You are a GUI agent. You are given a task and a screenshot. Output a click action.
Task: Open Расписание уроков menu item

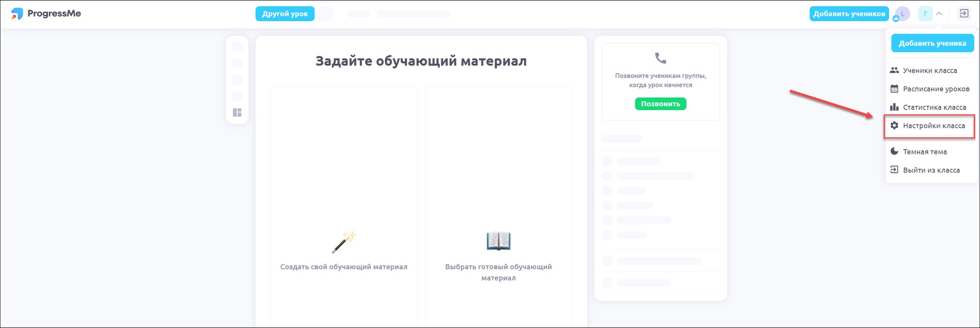(935, 89)
